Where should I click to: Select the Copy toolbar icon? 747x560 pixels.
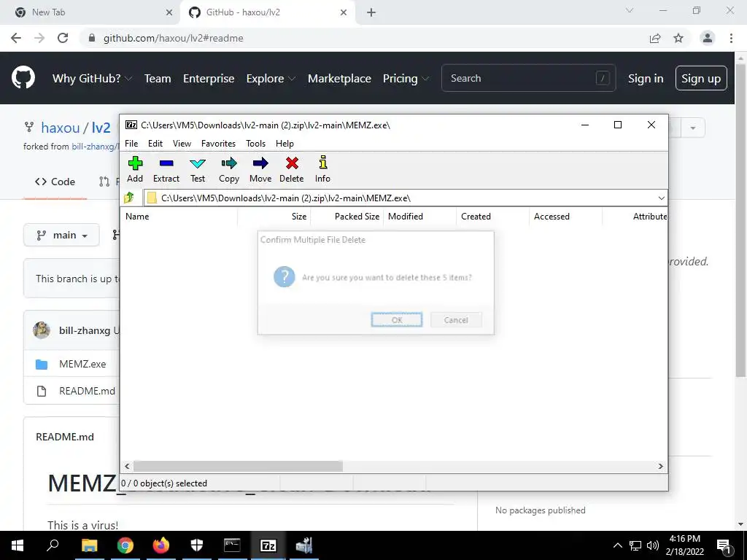coord(228,169)
